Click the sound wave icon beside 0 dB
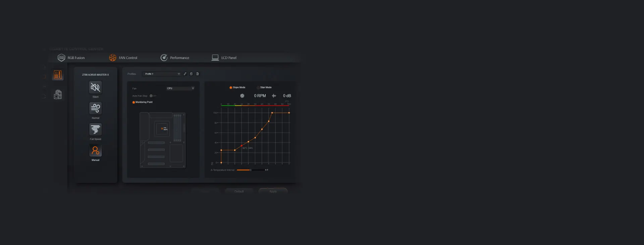 pyautogui.click(x=274, y=96)
